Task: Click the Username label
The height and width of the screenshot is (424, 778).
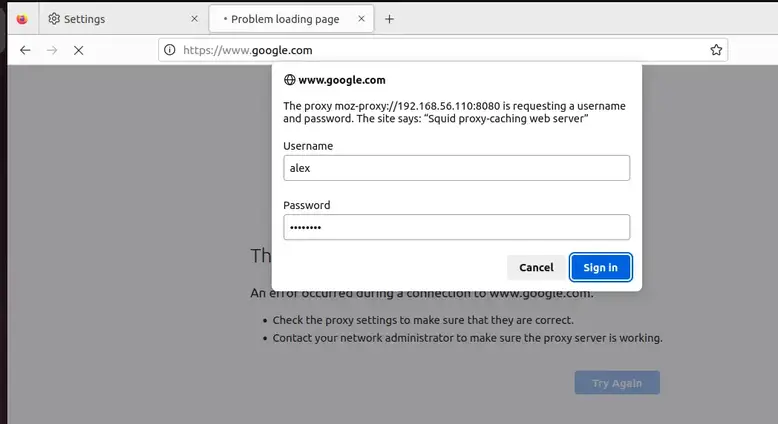Action: click(308, 146)
